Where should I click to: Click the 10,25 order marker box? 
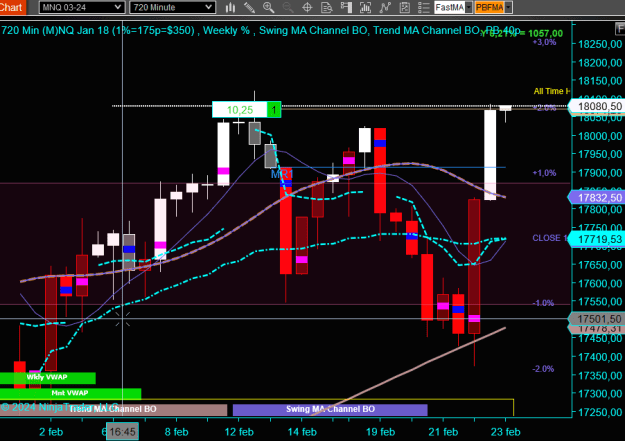pos(240,110)
